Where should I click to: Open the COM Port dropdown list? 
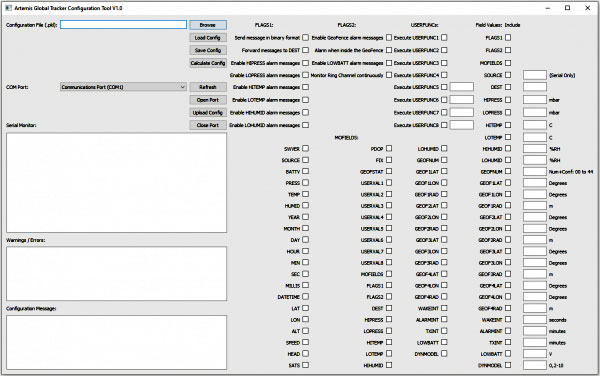(123, 87)
